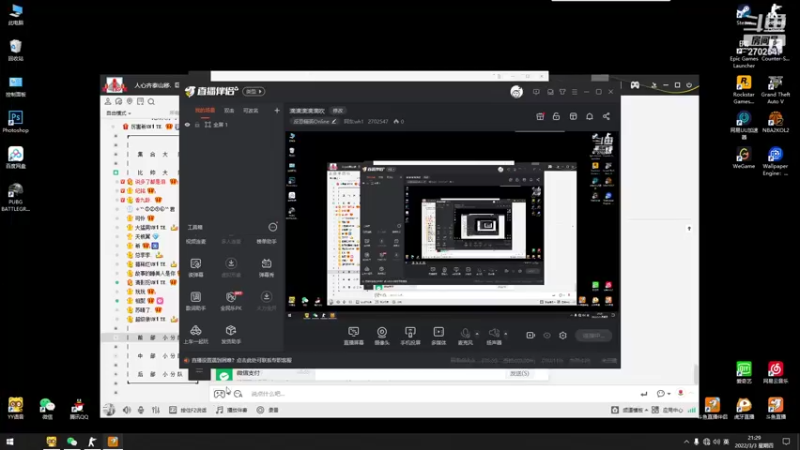Click the record video icon
800x450 pixels.
click(531, 335)
